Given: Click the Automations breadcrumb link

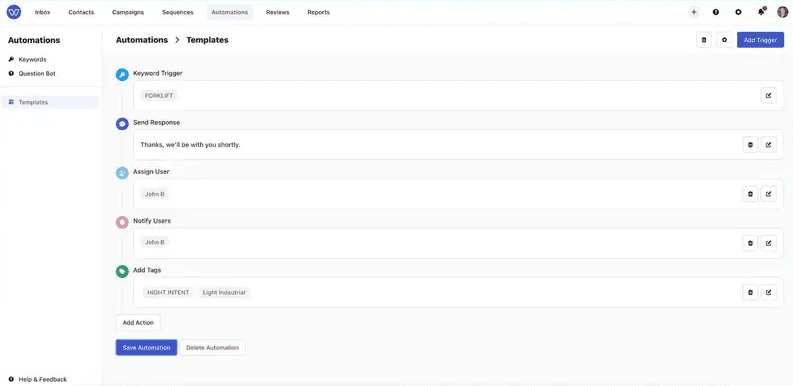Looking at the screenshot, I should click(142, 40).
